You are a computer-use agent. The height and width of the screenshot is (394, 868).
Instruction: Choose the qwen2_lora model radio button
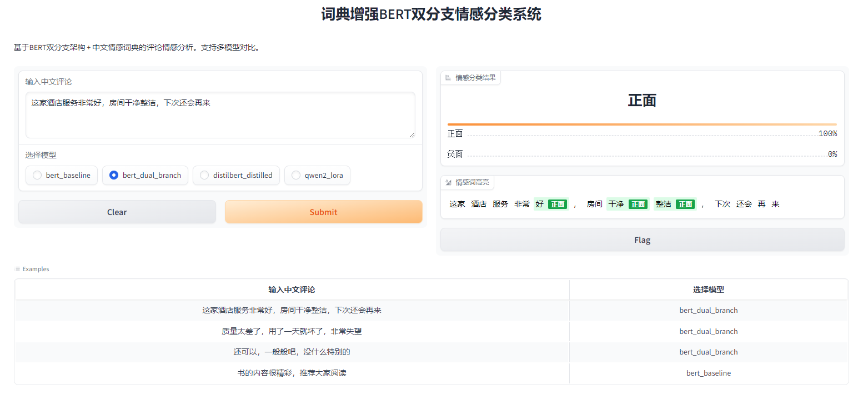pyautogui.click(x=296, y=176)
